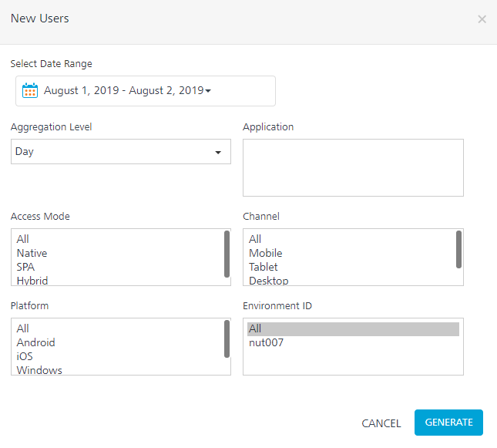The image size is (497, 448).
Task: Select SPA in Access Mode list
Action: pyautogui.click(x=25, y=267)
